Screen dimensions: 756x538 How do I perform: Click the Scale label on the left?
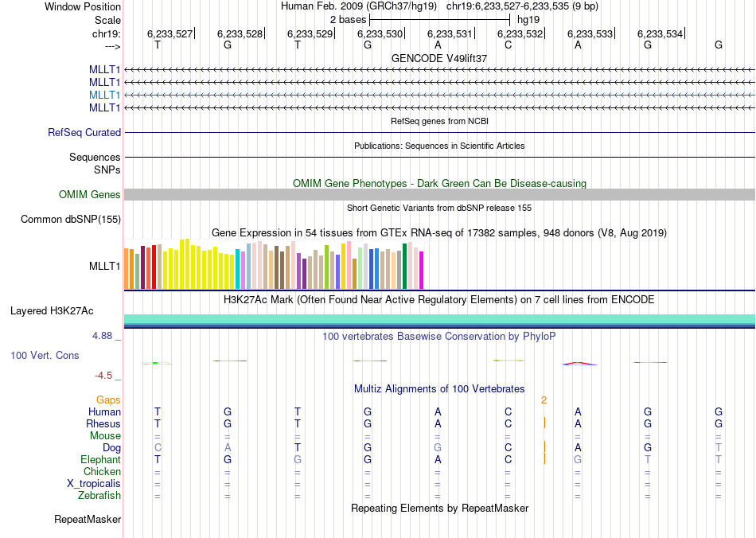point(107,20)
